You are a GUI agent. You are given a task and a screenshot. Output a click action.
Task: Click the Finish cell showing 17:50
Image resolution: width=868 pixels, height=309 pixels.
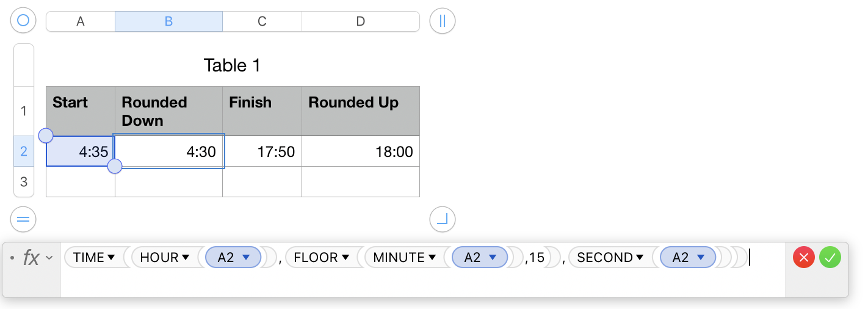(262, 151)
